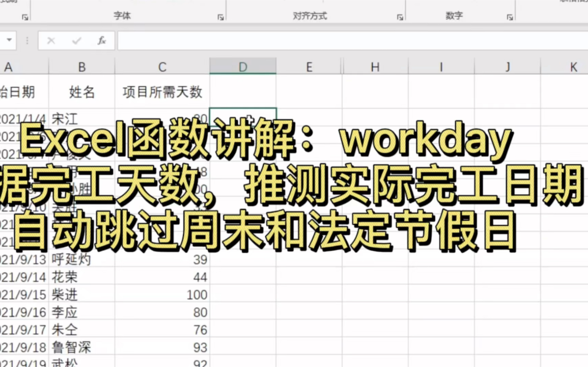Click the 姓名 header cell

pyautogui.click(x=82, y=92)
